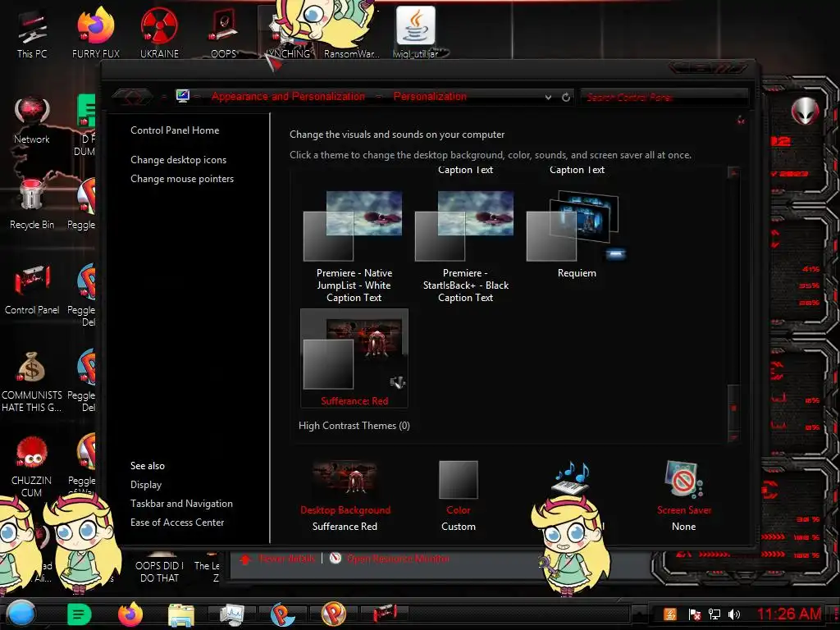The image size is (840, 630).
Task: Click the flag notification tray icon
Action: 694,614
